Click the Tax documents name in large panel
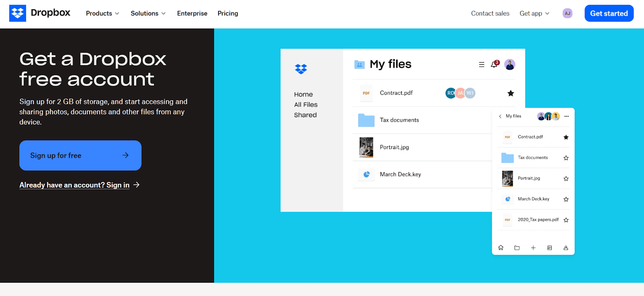644x296 pixels. (399, 120)
